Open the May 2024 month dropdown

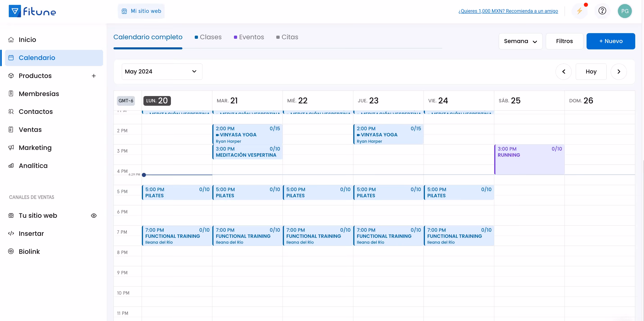point(162,71)
